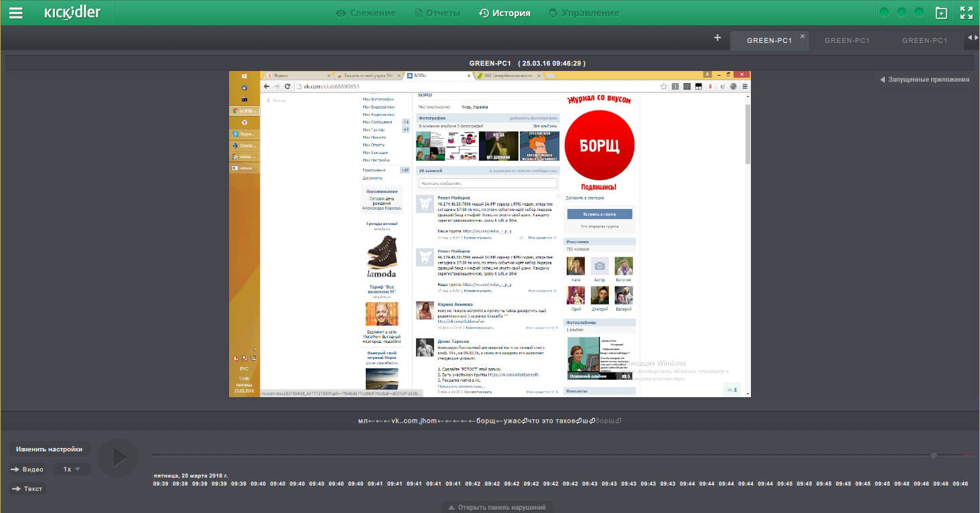The height and width of the screenshot is (513, 980).
Task: Go to the Управление section
Action: click(x=583, y=13)
